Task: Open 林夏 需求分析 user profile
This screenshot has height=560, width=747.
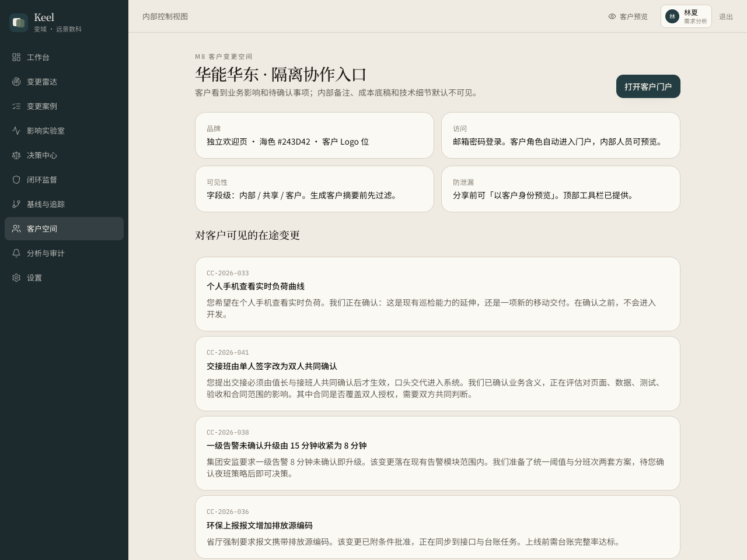Action: [686, 16]
